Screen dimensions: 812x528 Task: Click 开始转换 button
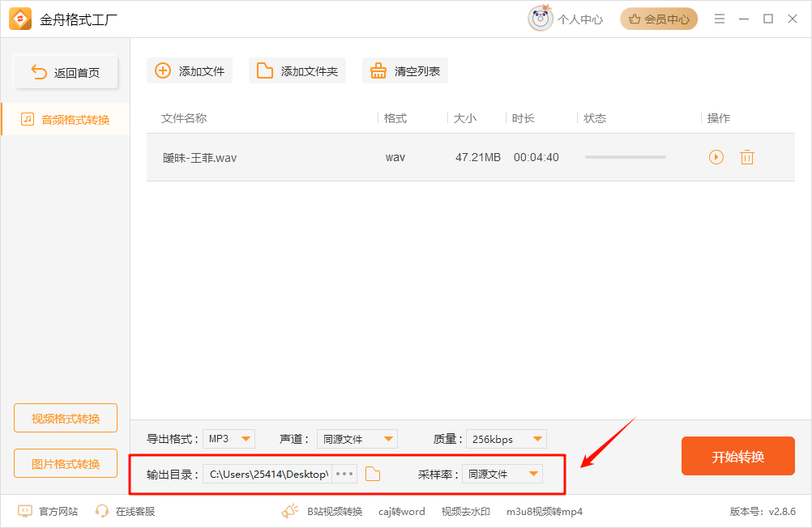coord(738,456)
